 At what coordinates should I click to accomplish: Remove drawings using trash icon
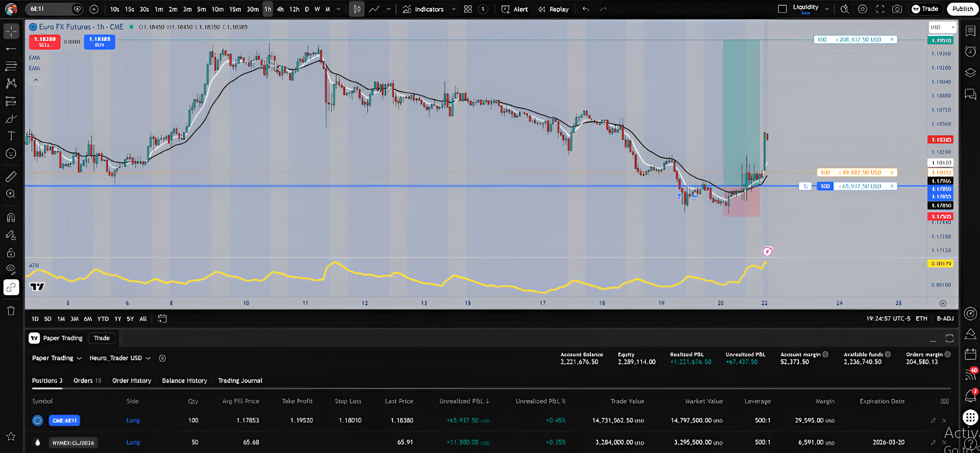11,311
